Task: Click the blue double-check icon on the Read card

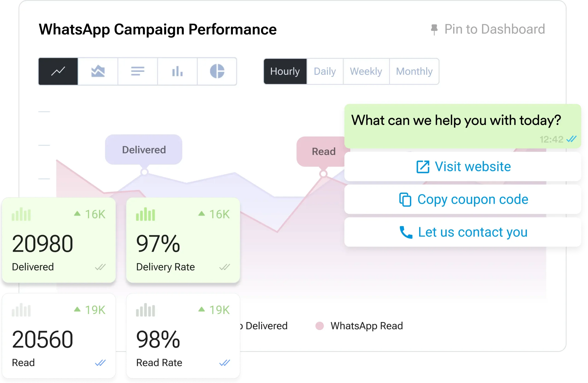Action: [100, 363]
